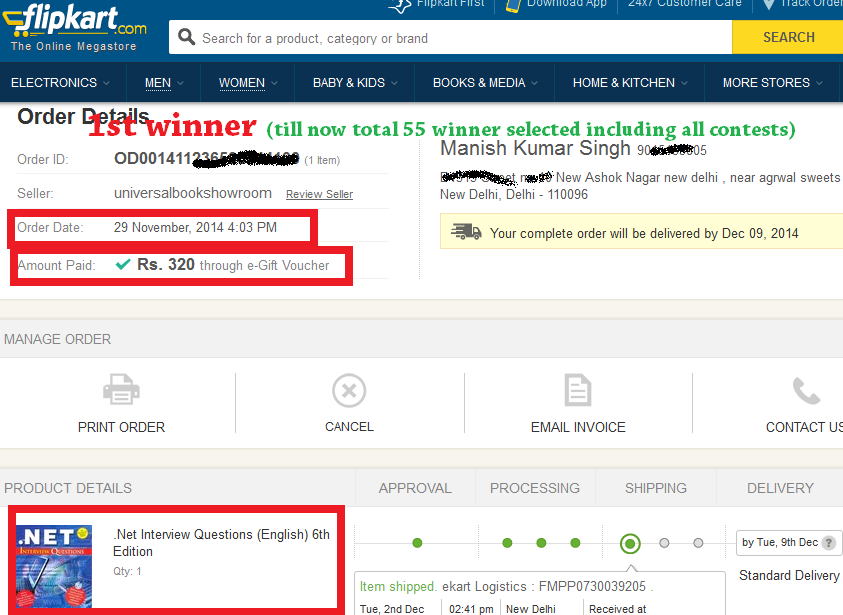This screenshot has height=615, width=843.
Task: Expand the MEN dropdown chevron
Action: coord(180,83)
